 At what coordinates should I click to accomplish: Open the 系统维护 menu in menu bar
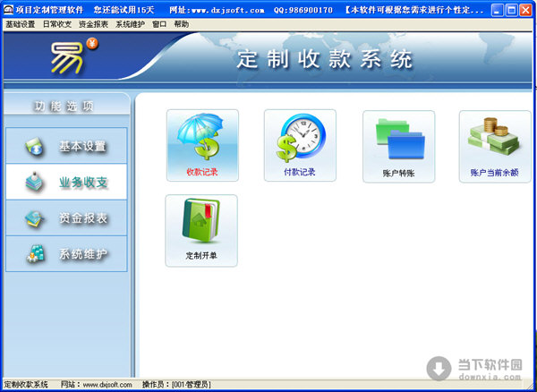click(x=131, y=24)
